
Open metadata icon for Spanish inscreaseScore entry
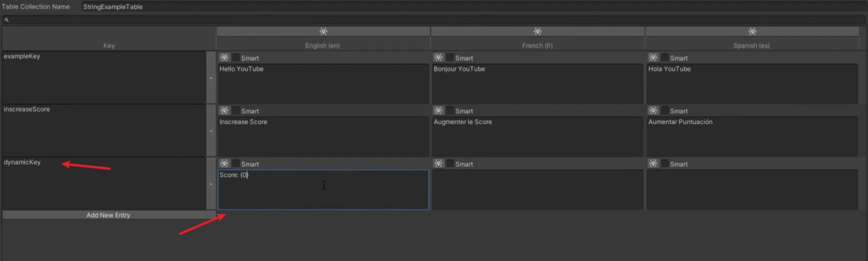(654, 111)
